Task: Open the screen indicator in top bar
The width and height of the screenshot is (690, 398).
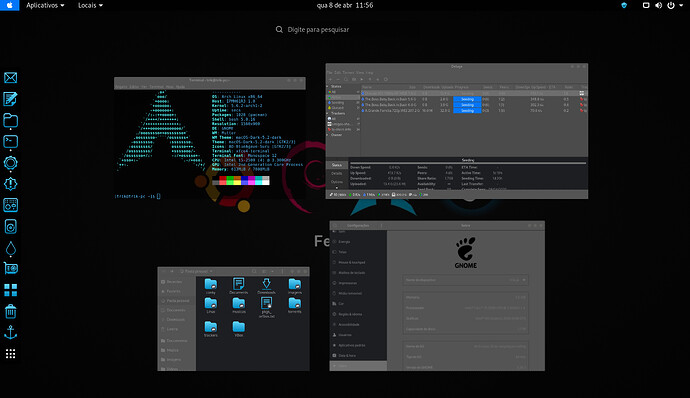Action: coord(646,5)
